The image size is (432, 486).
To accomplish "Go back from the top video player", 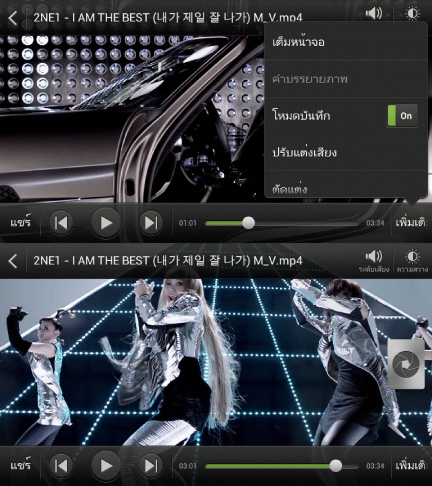I will (13, 18).
